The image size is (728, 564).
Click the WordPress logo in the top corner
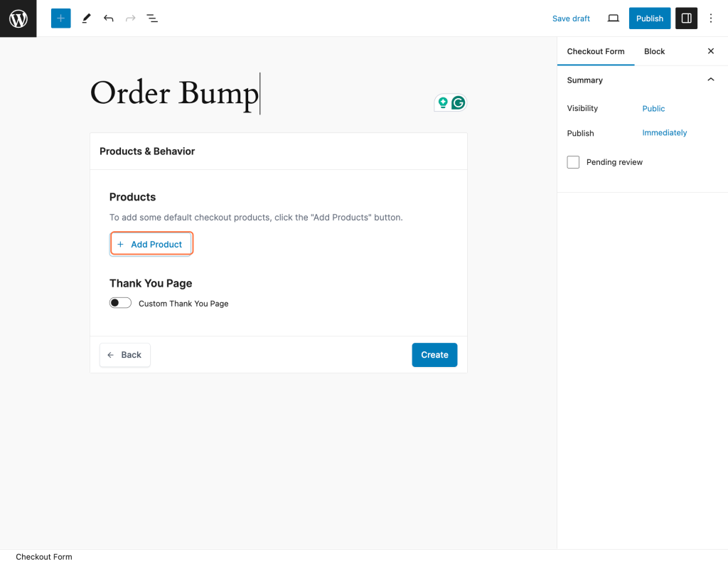pyautogui.click(x=18, y=18)
